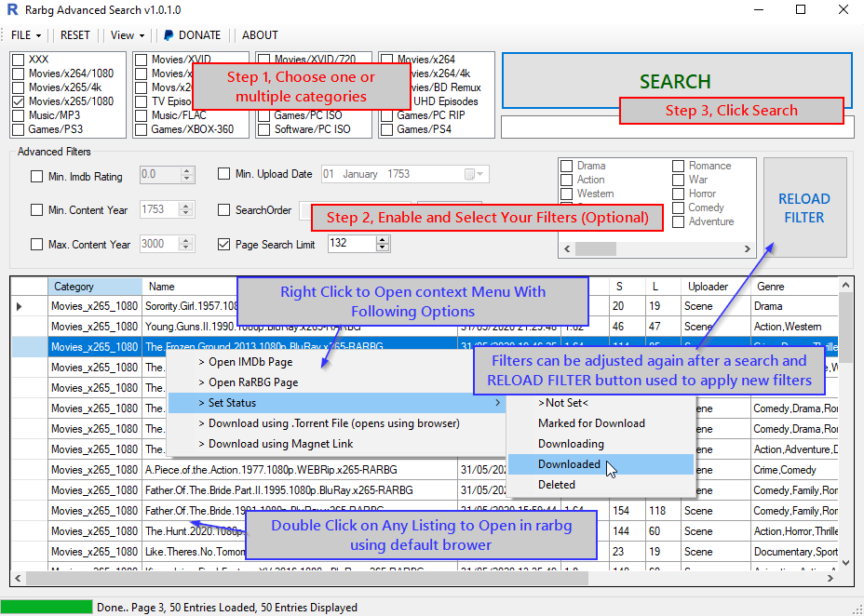
Task: Click the Min. Upload Date field
Action: coord(405,174)
